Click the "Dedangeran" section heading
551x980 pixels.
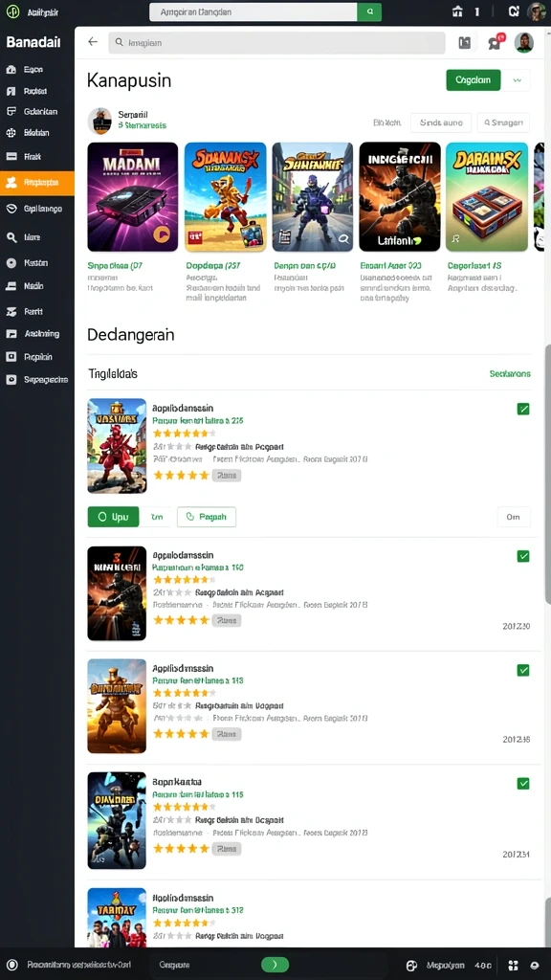tap(130, 335)
